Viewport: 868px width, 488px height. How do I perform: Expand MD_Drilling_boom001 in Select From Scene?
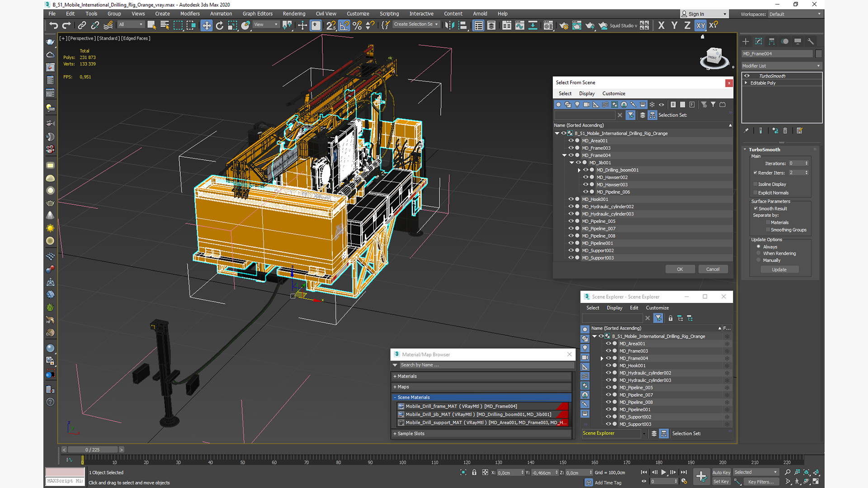579,170
